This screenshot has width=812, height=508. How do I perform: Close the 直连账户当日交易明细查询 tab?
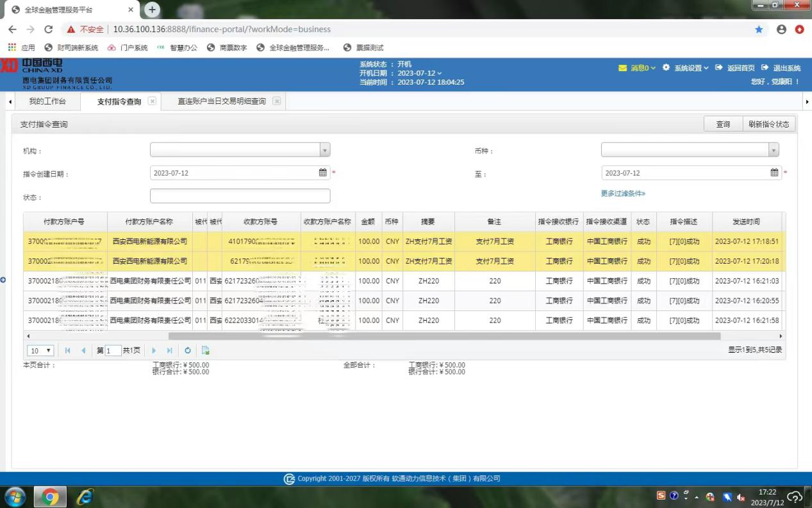[x=276, y=101]
